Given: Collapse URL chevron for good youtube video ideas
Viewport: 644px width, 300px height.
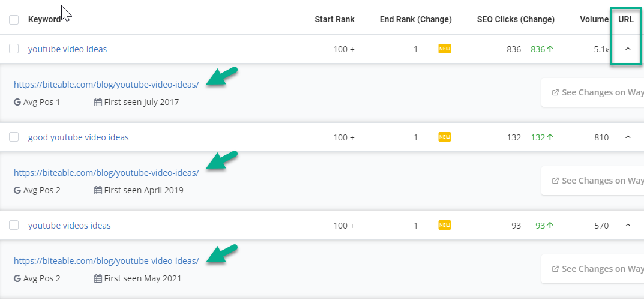Looking at the screenshot, I should [x=628, y=137].
